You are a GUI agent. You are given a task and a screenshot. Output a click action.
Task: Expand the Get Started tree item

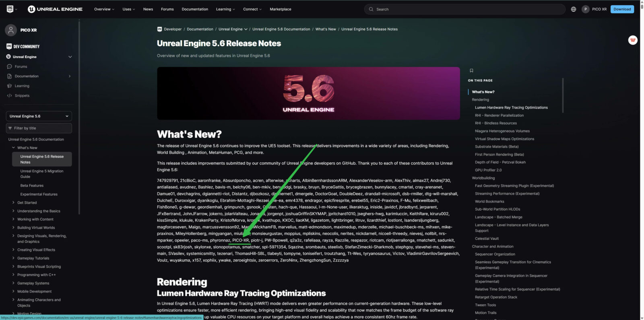pyautogui.click(x=13, y=203)
